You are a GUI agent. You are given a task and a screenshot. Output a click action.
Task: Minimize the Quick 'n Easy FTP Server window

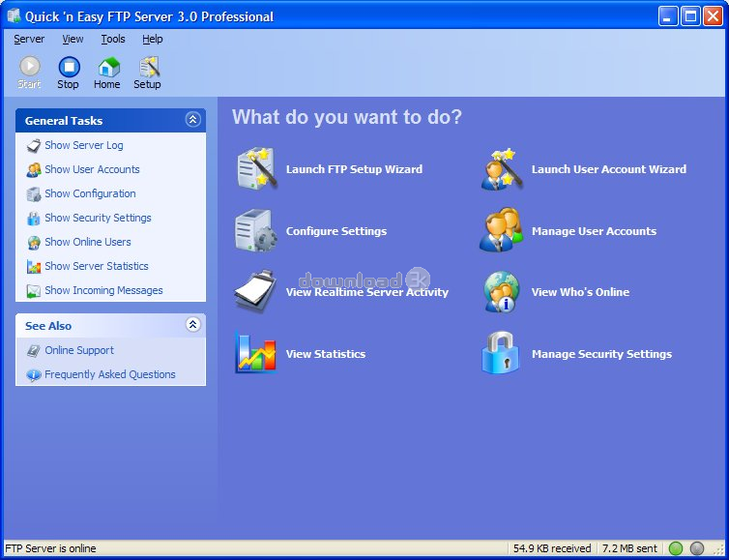pos(668,16)
